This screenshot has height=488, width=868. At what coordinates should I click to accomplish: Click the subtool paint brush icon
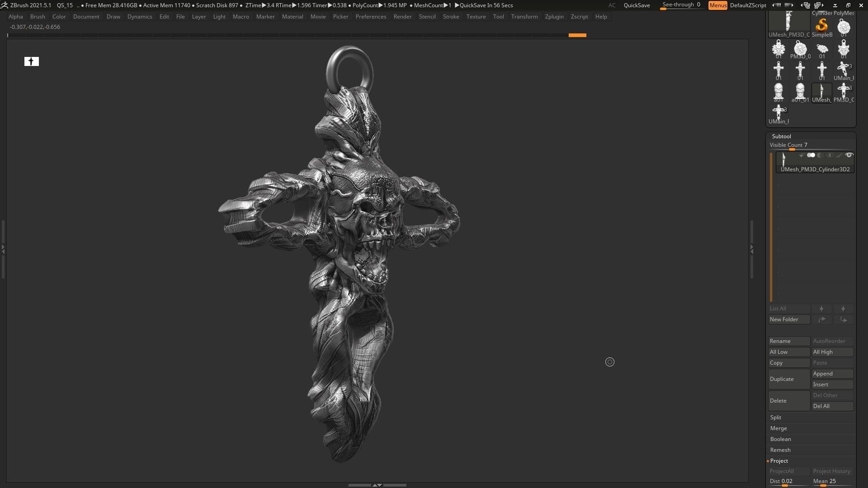[839, 155]
